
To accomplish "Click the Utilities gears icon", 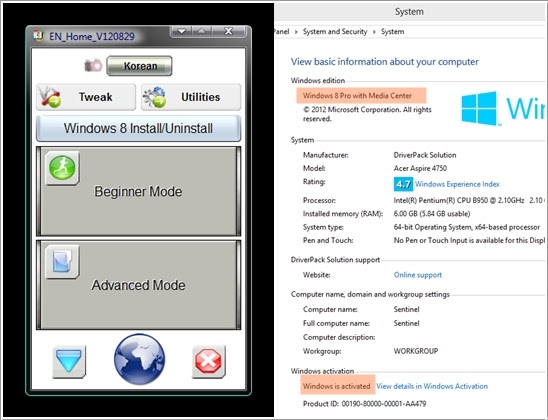I will [x=155, y=97].
